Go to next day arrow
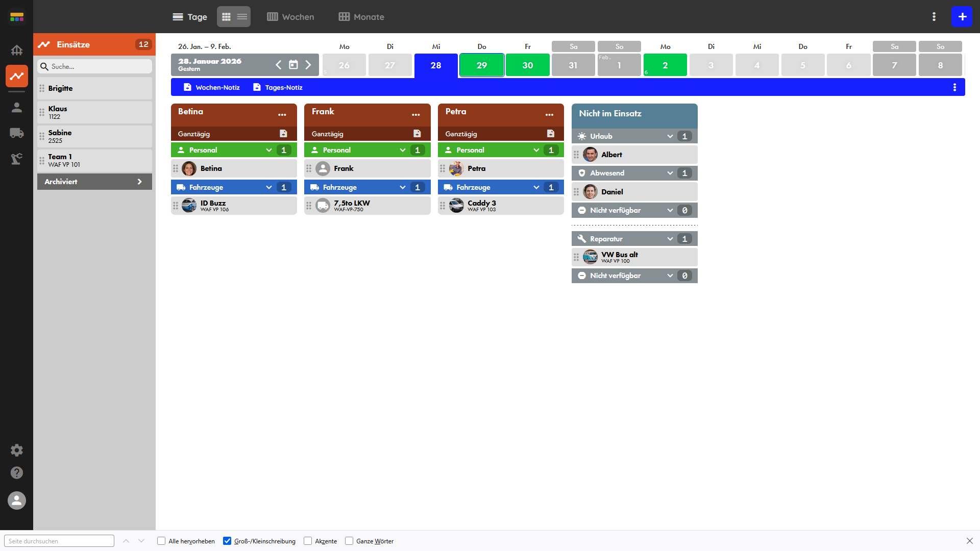 pyautogui.click(x=308, y=65)
